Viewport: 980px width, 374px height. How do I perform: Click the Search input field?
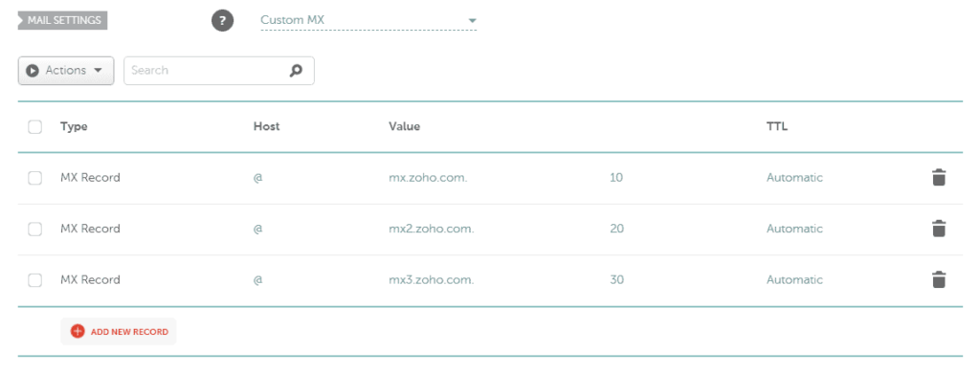click(219, 71)
